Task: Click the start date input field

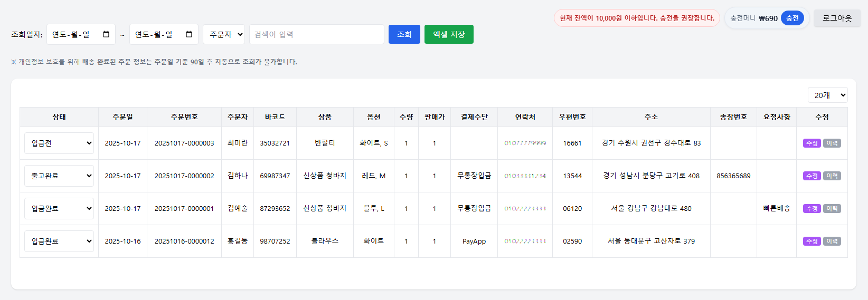Action: [x=81, y=34]
